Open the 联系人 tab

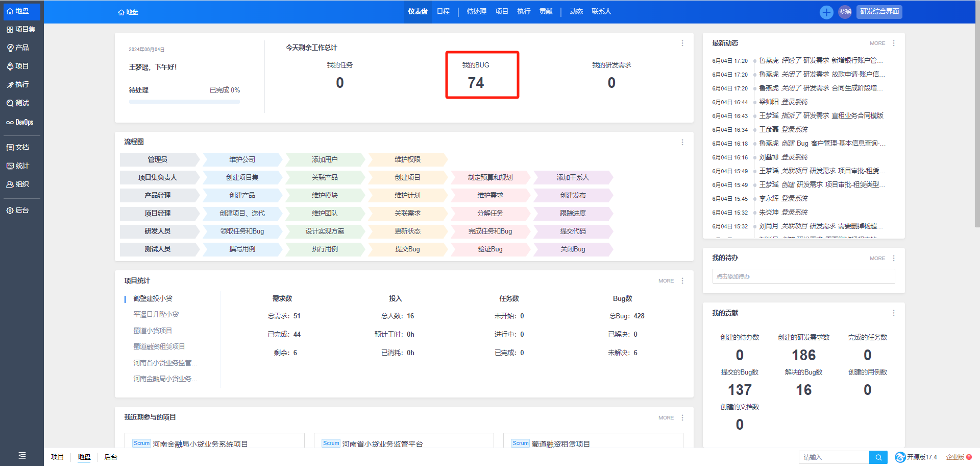601,12
